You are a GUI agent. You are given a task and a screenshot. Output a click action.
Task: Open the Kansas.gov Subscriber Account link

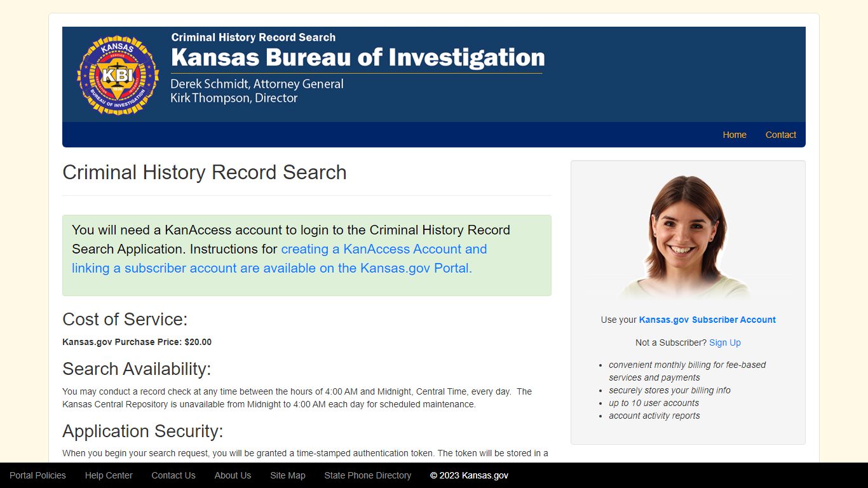[x=707, y=320]
